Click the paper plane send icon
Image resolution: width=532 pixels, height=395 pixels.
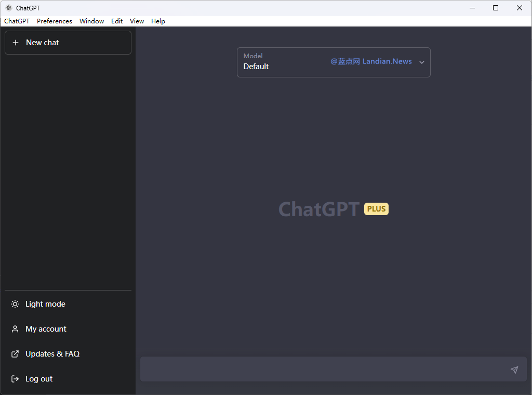(x=514, y=370)
